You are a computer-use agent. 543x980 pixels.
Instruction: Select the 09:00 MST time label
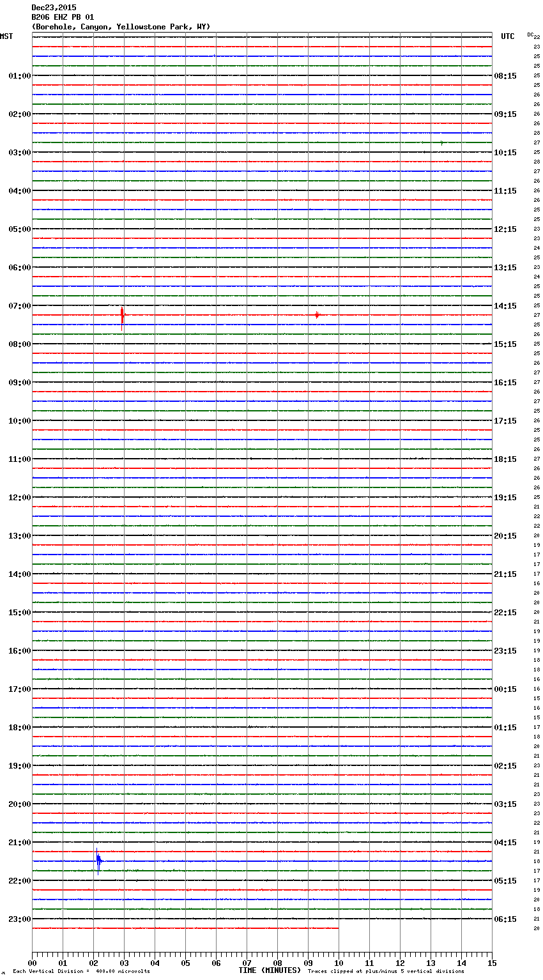click(19, 383)
